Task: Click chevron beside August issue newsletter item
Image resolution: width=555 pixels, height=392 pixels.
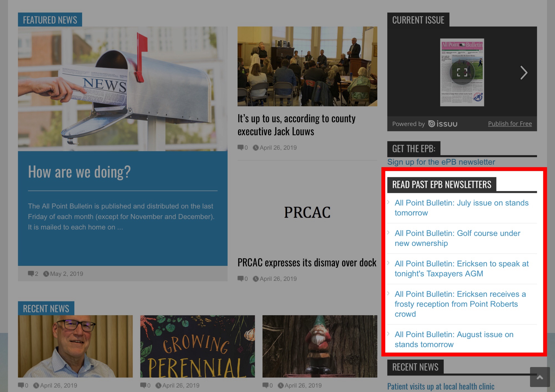Action: 389,334
